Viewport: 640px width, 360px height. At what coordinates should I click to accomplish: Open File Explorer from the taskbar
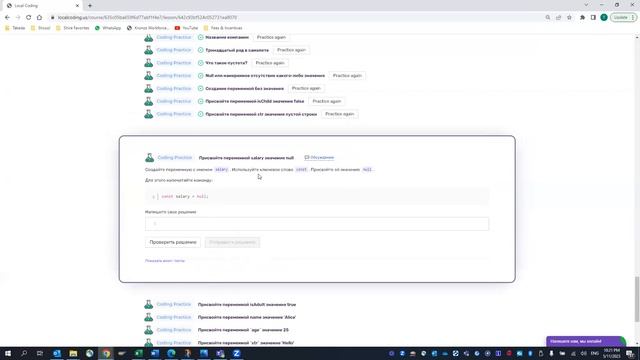73,353
